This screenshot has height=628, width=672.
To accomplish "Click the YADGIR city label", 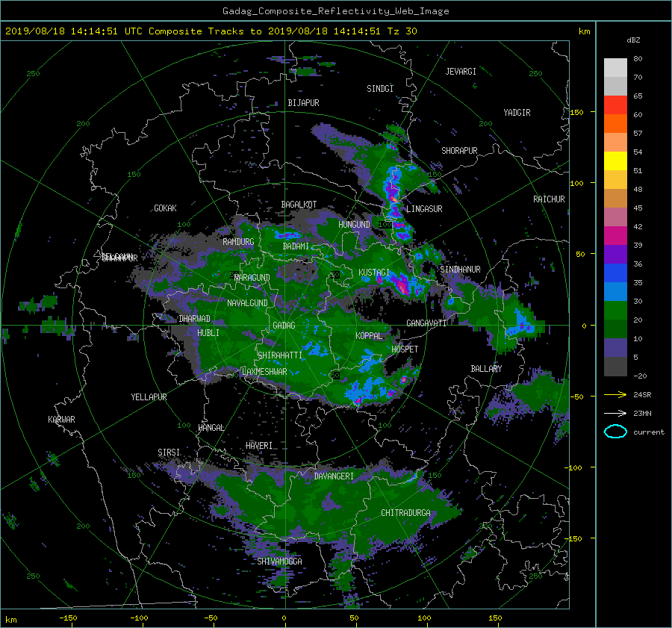I will click(x=517, y=113).
